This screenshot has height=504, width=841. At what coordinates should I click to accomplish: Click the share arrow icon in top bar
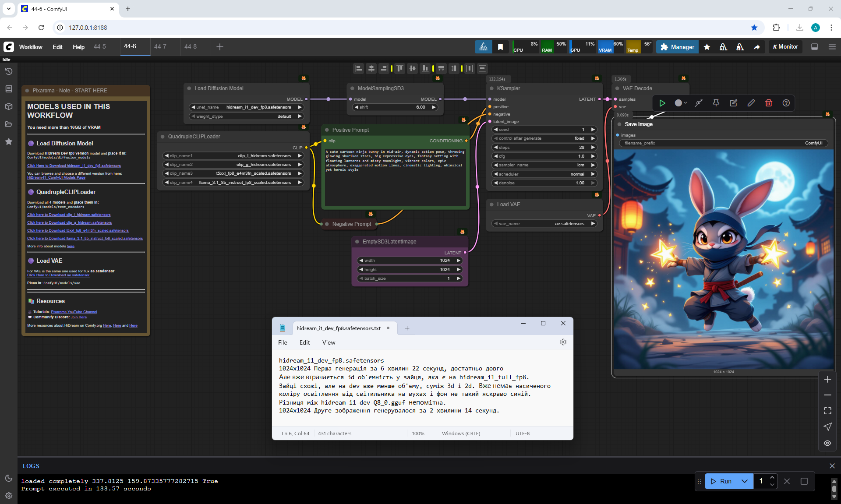[x=756, y=47]
